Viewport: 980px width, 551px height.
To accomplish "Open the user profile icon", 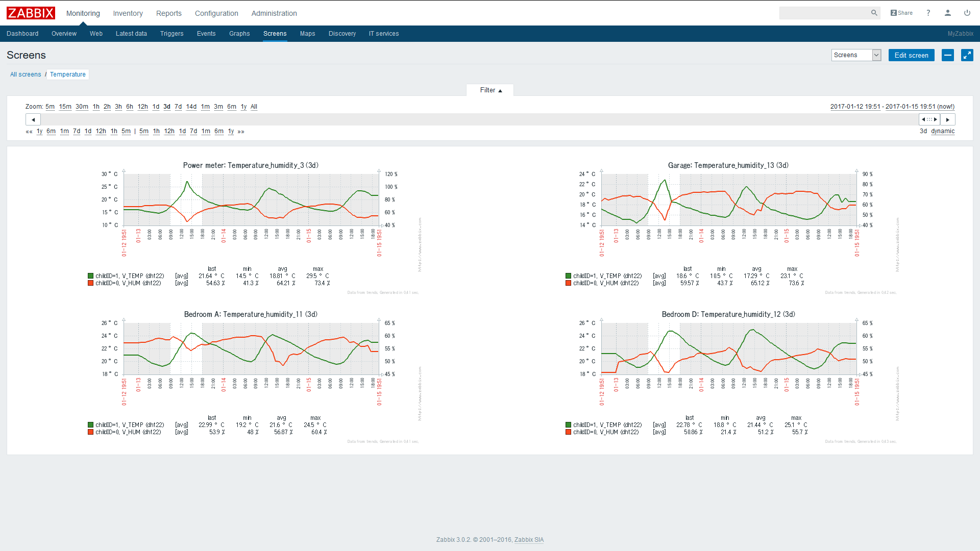I will (x=948, y=13).
